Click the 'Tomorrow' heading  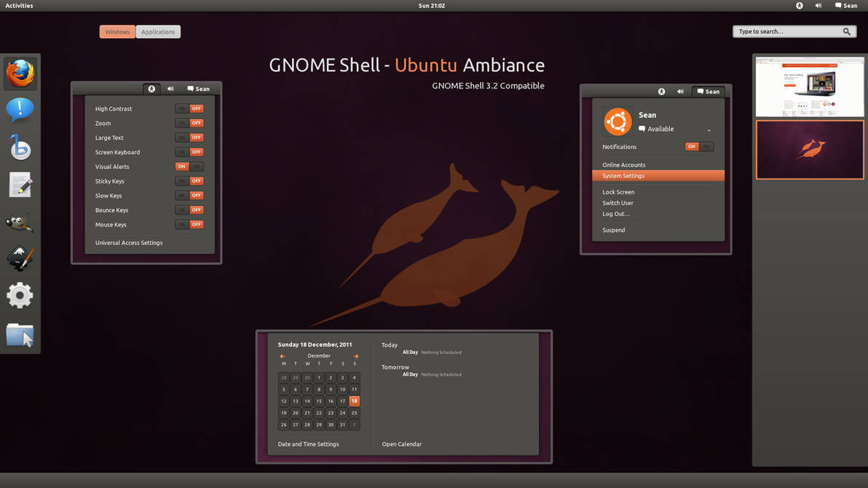pyautogui.click(x=395, y=367)
